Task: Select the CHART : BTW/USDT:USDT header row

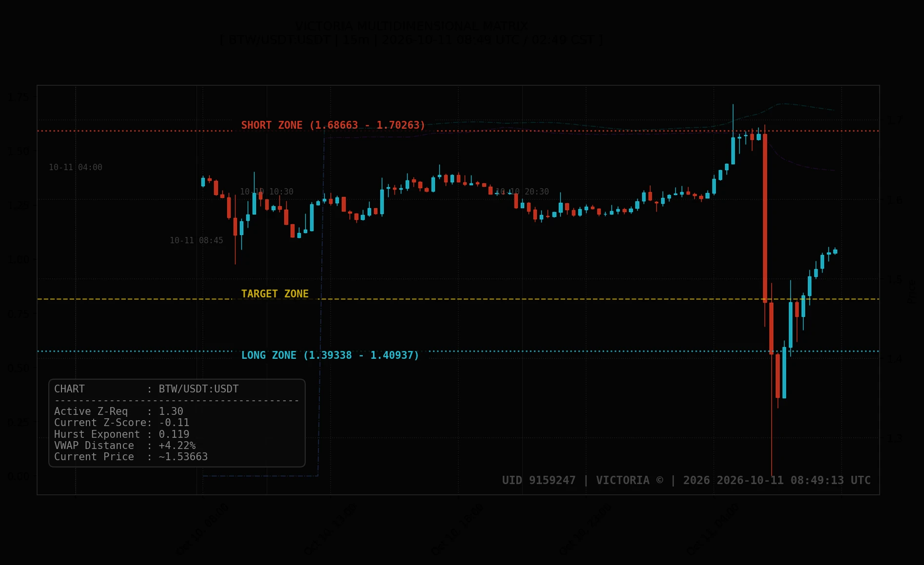Action: [146, 389]
